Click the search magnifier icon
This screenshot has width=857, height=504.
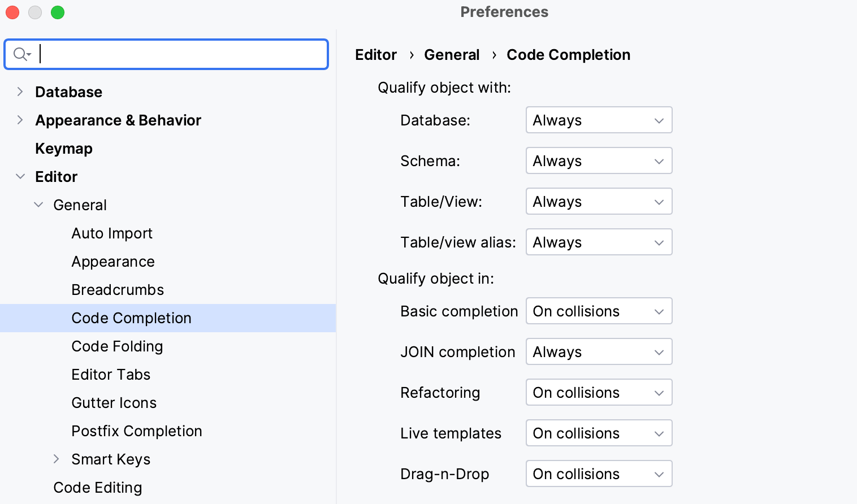pyautogui.click(x=21, y=54)
